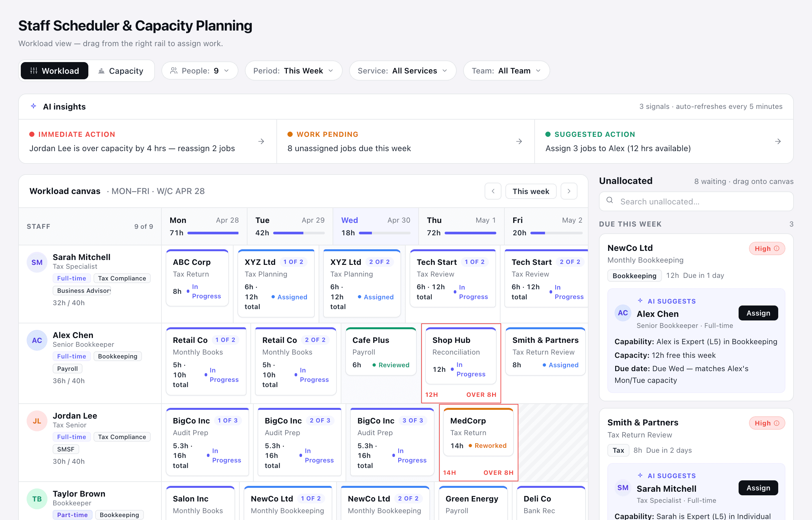Click Jordan Lee's JL avatar

point(37,421)
